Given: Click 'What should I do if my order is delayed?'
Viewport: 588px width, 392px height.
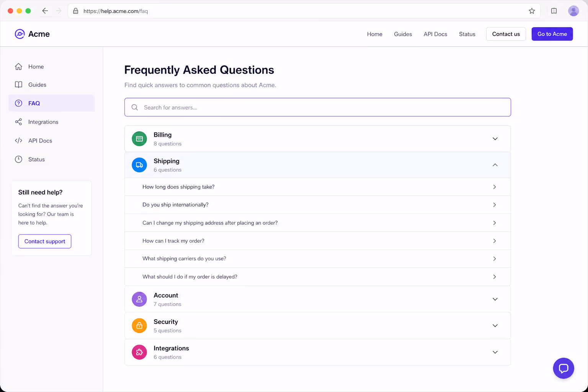Looking at the screenshot, I should point(190,277).
